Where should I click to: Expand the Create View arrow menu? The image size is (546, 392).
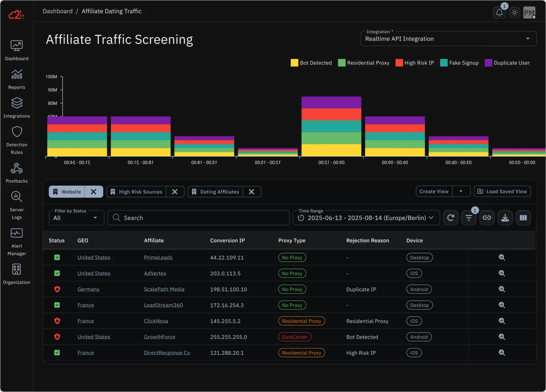tap(461, 192)
